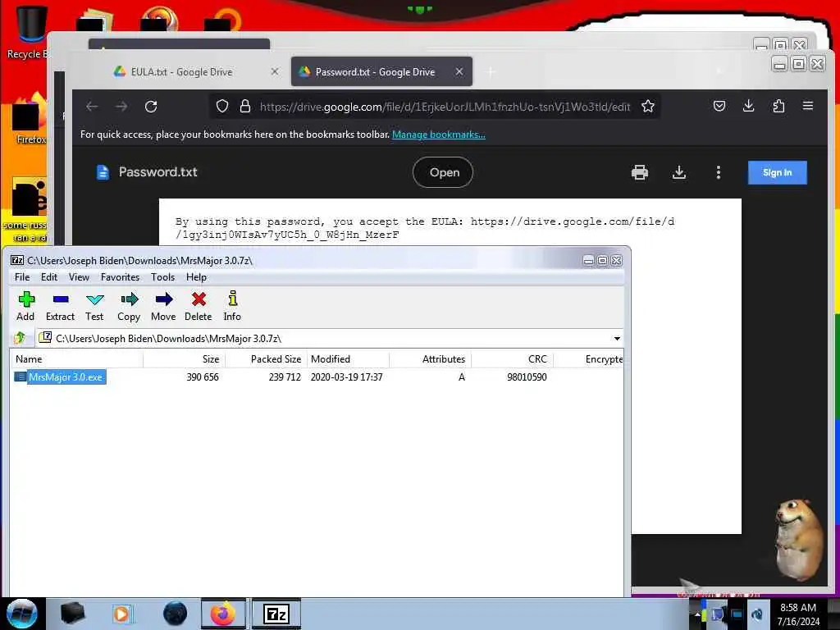Open the Help menu in 7-Zip
The width and height of the screenshot is (840, 630).
coord(196,277)
